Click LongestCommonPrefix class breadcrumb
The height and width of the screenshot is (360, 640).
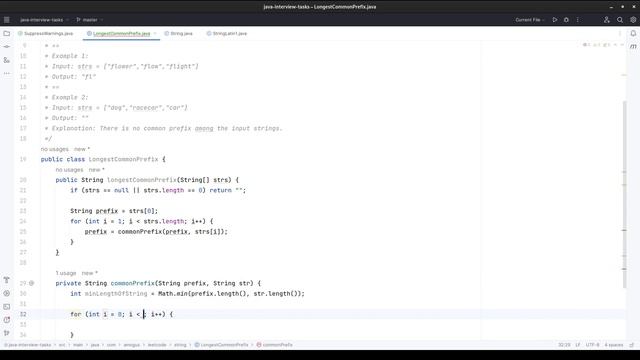click(222, 345)
